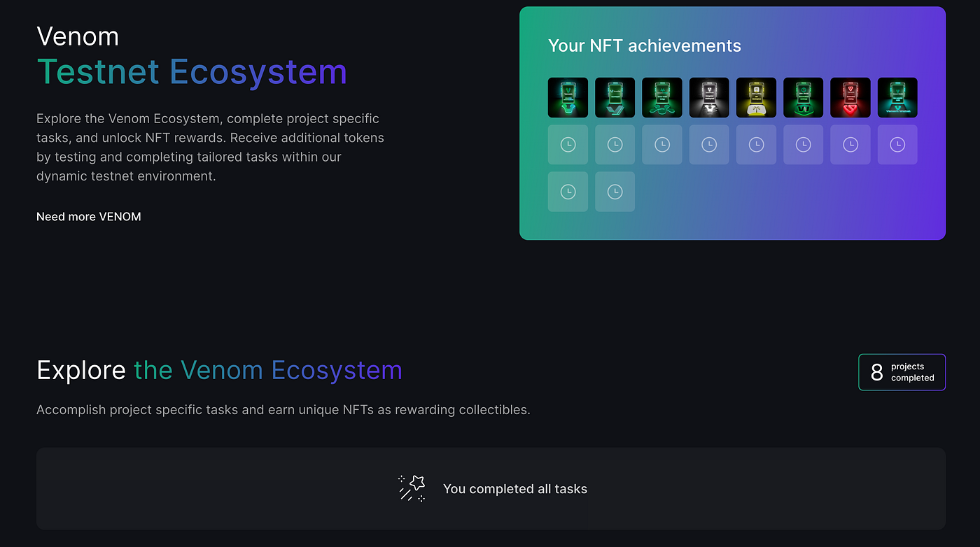Screen dimensions: 980x547
Task: Select second clock placeholder in bottom row
Action: point(615,192)
